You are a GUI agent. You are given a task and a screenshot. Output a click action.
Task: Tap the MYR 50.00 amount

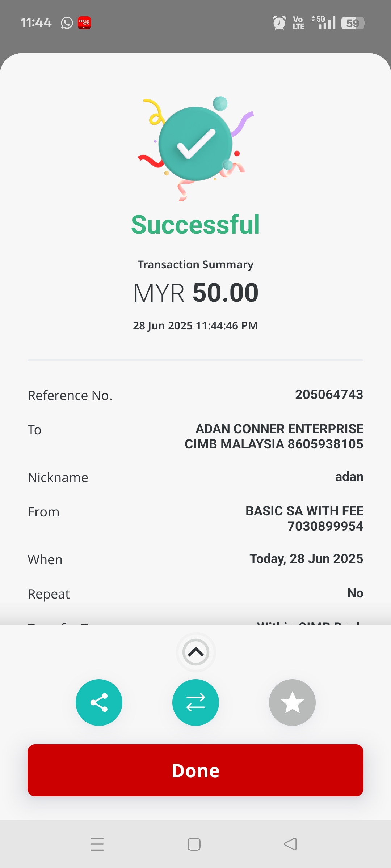195,293
